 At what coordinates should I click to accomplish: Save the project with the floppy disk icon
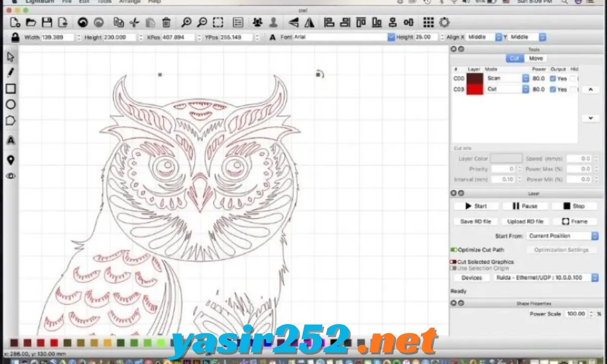point(47,22)
